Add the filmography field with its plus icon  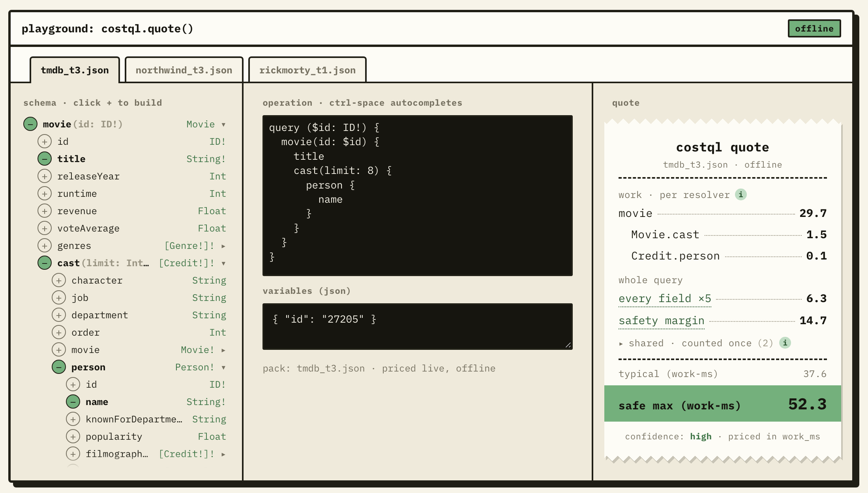[73, 454]
